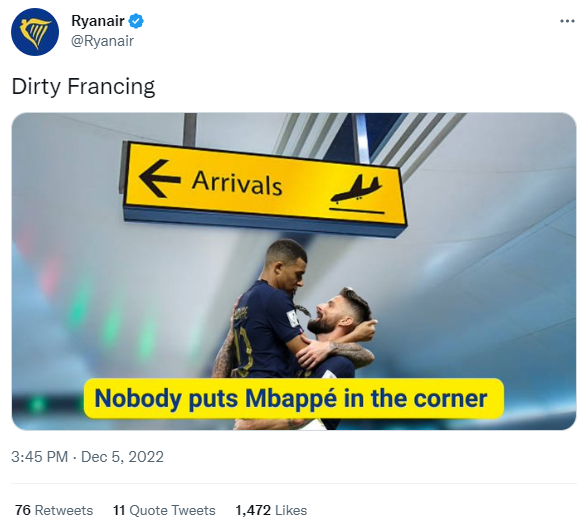585x527 pixels.
Task: Show the 1,472 Likes list
Action: 271,510
